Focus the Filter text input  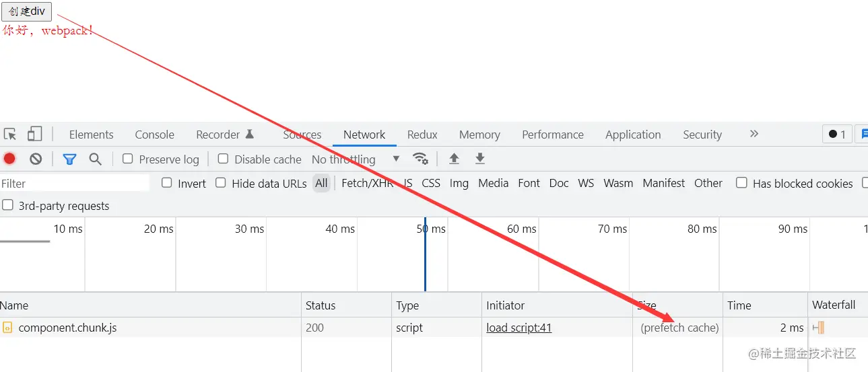[x=75, y=183]
